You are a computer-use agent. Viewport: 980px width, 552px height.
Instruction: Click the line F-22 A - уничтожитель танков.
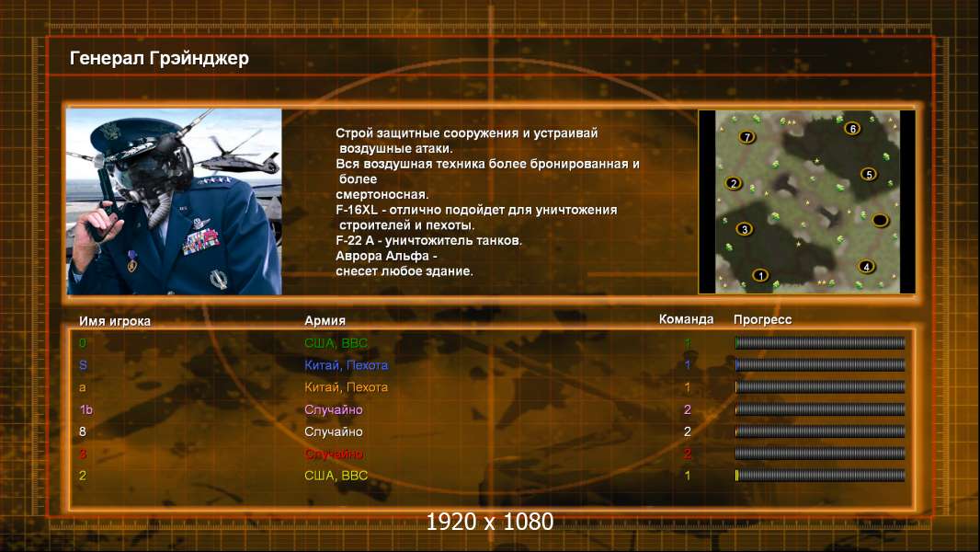click(428, 241)
